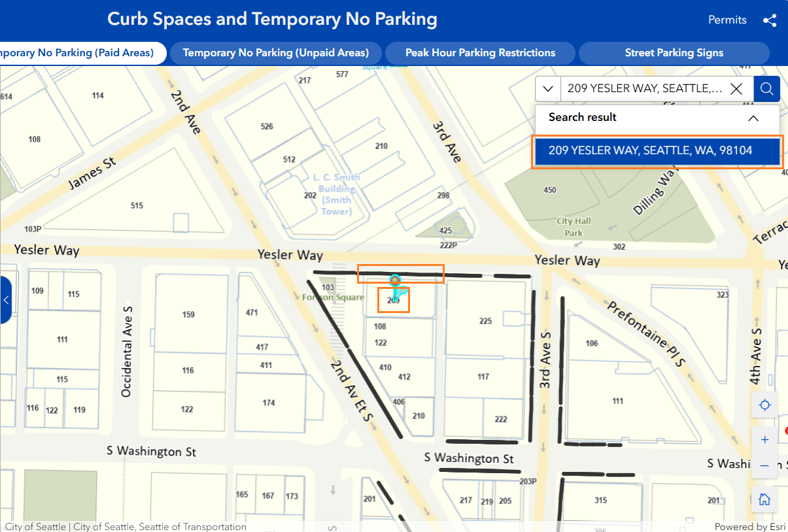Select Temporary No Parking (Paid Areas) tab
Viewport: 788px width, 532px height.
[x=78, y=53]
